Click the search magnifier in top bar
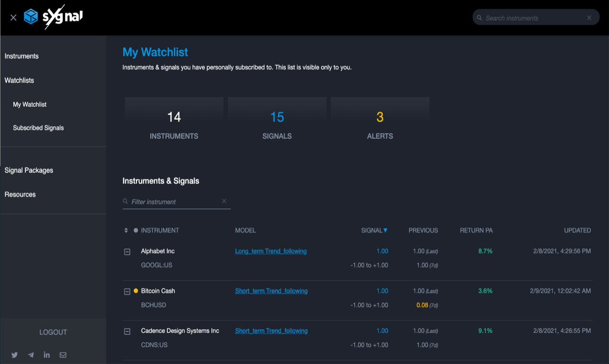 click(x=479, y=18)
